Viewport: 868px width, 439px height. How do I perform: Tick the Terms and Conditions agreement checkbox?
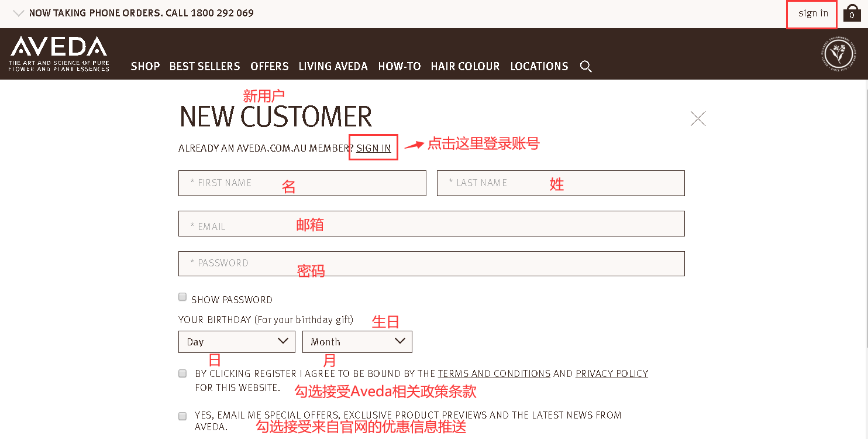(x=182, y=373)
